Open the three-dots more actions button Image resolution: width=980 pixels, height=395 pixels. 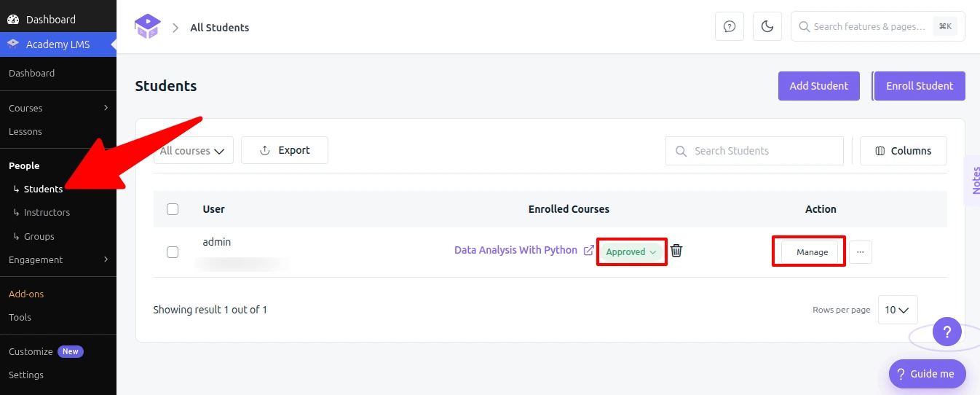point(861,252)
